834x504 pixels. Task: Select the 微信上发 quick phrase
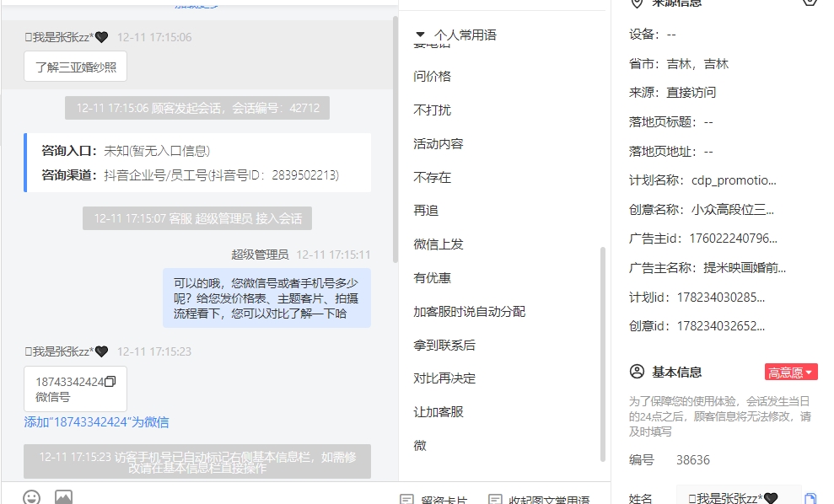439,244
